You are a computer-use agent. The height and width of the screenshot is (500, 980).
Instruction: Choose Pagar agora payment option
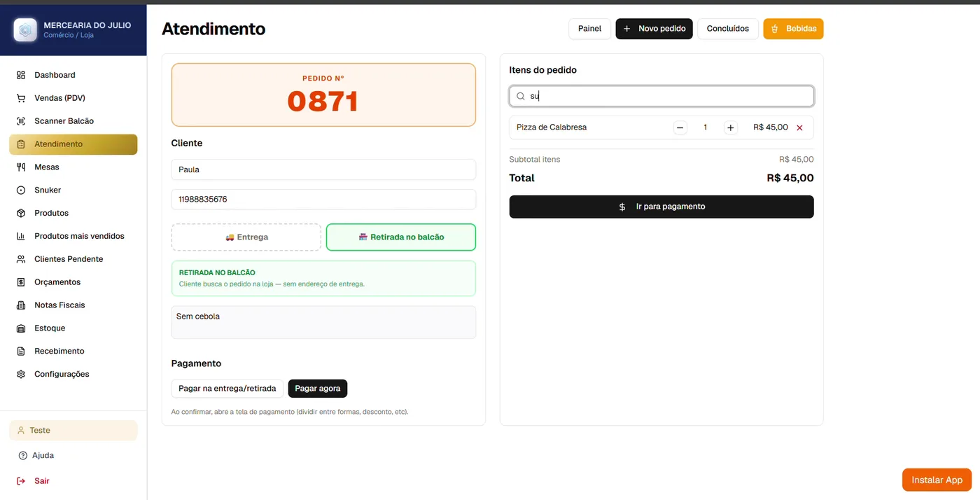coord(318,389)
